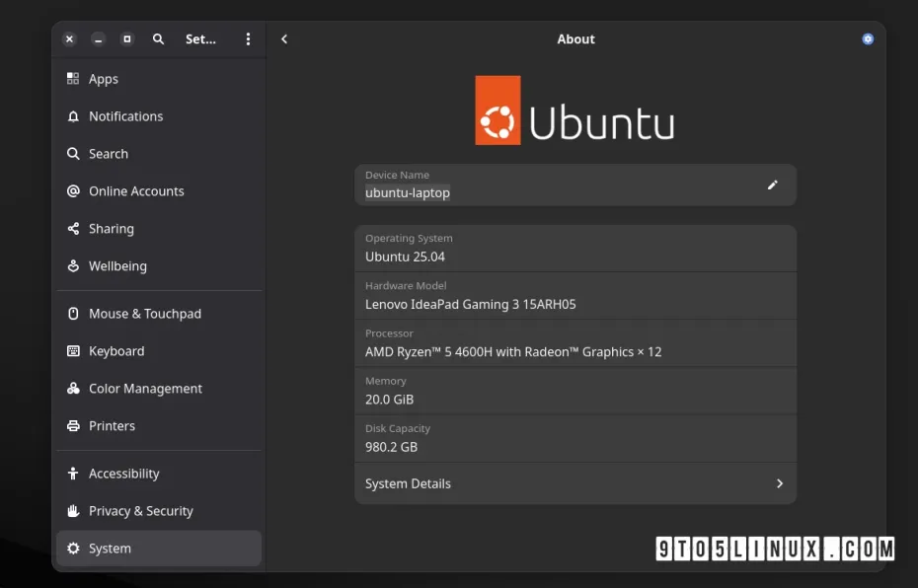Screen dimensions: 918x588
Task: Open Printers settings label
Action: [x=112, y=426]
